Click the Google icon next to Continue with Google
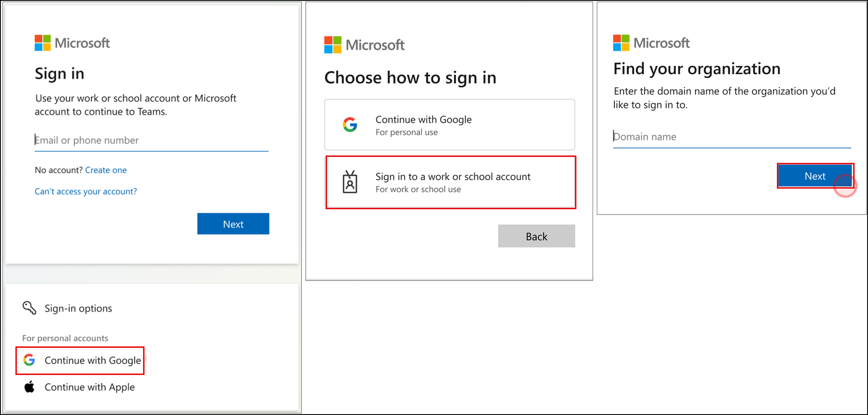Image resolution: width=868 pixels, height=415 pixels. pyautogui.click(x=350, y=125)
